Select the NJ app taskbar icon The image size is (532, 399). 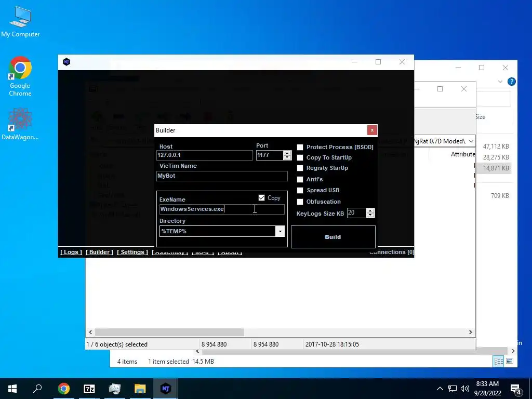[x=166, y=389]
